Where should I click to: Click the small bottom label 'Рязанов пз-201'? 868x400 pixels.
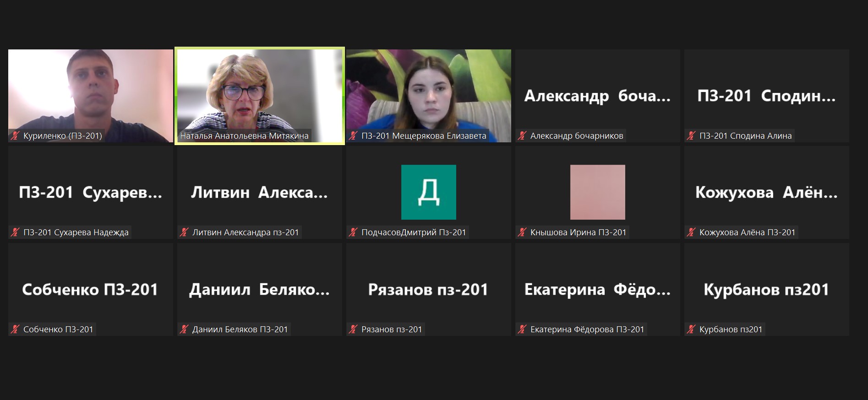click(x=392, y=329)
